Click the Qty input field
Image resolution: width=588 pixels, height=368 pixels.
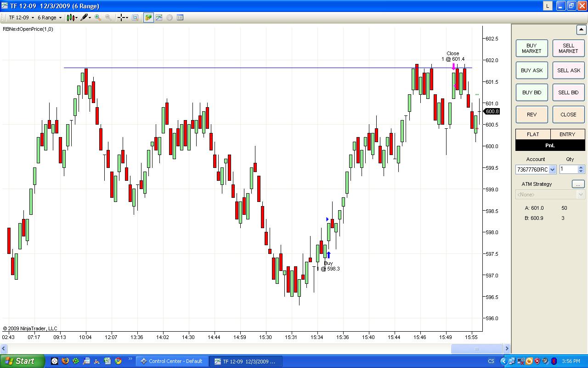(569, 169)
